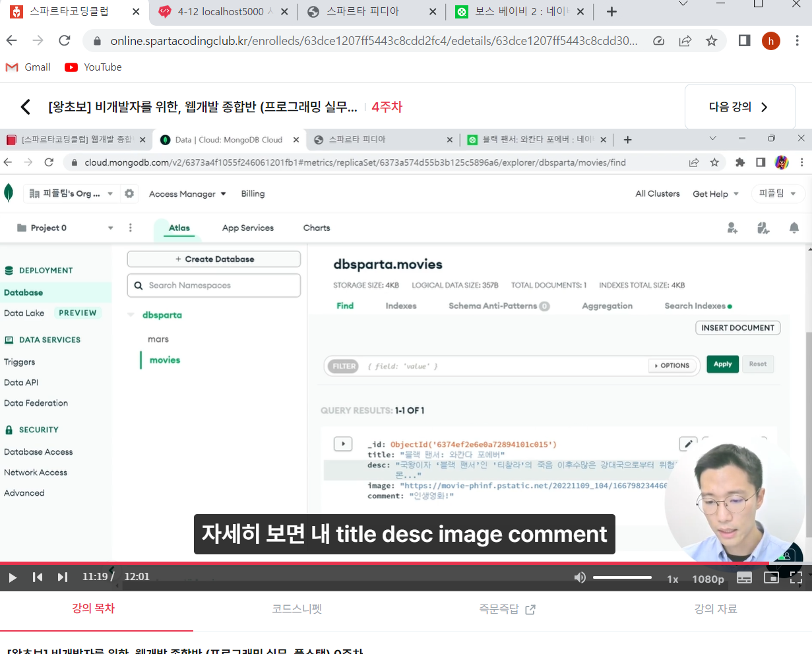Open the outer browser side panel
Viewport: 812px width, 654px height.
(744, 41)
